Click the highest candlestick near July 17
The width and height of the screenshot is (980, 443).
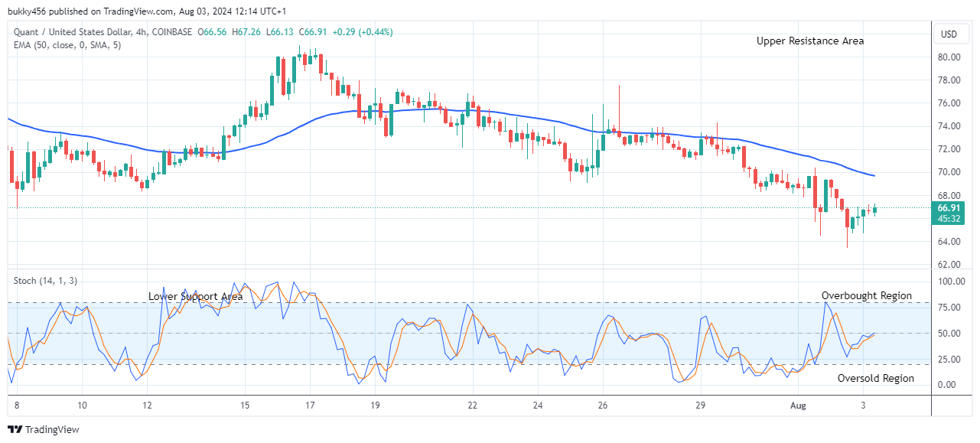click(x=300, y=57)
